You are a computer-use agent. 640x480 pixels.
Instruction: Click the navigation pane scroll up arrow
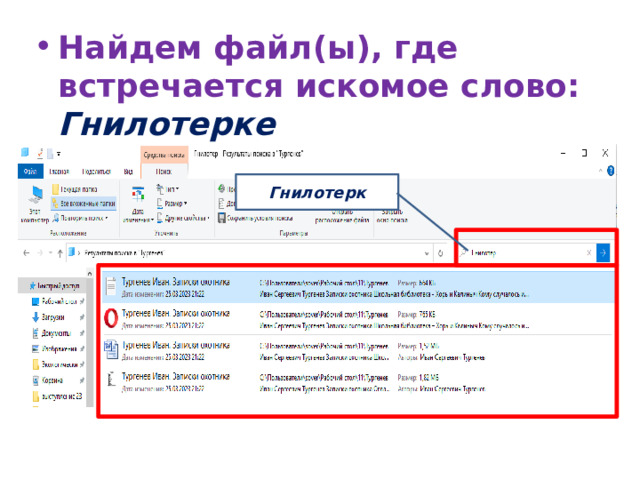tap(90, 273)
